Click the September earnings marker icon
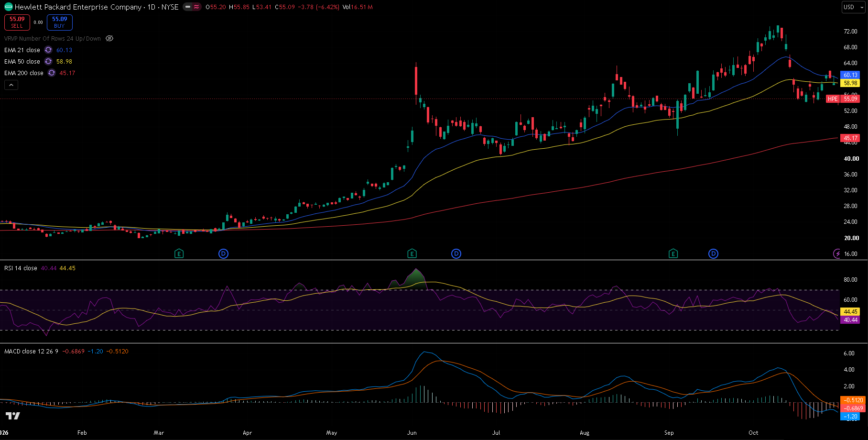This screenshot has width=868, height=440. pos(673,253)
